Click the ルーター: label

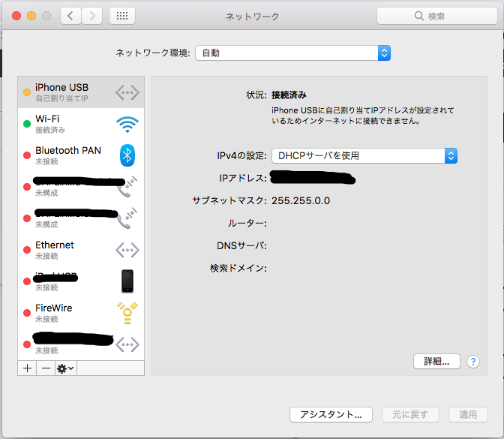(x=247, y=223)
